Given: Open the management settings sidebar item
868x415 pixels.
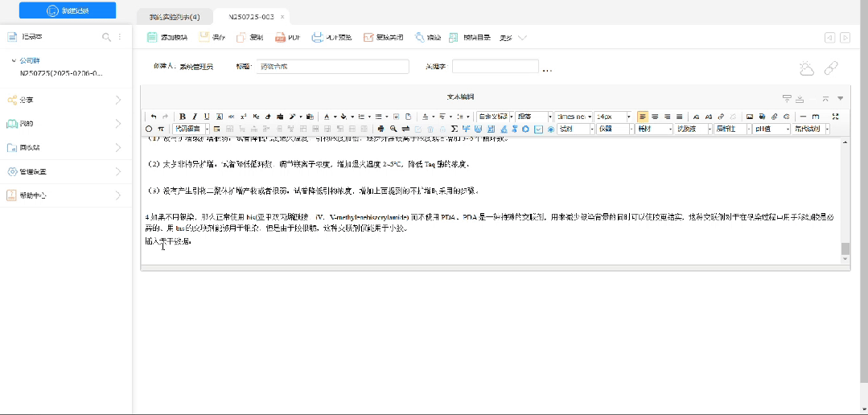Looking at the screenshot, I should 66,171.
